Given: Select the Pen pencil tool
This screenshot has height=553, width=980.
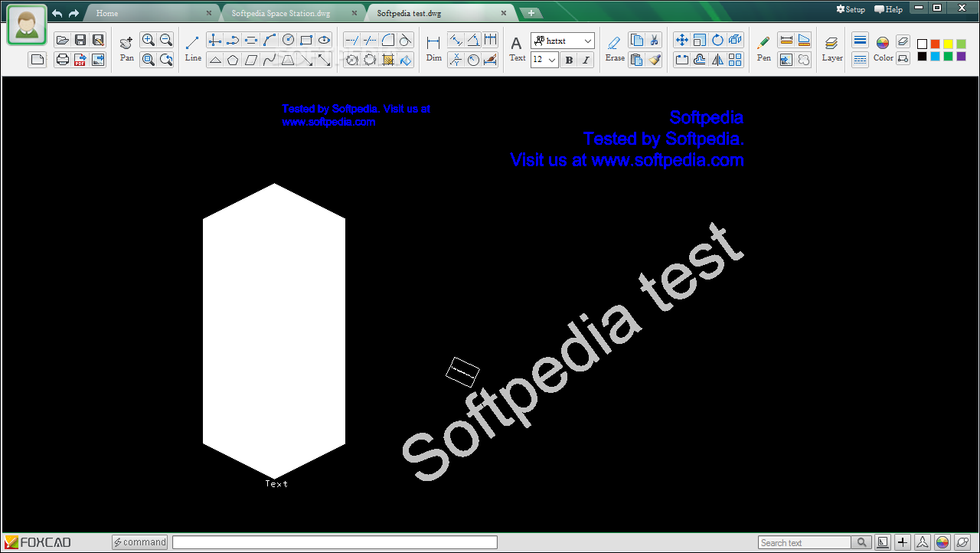Looking at the screenshot, I should 763,48.
